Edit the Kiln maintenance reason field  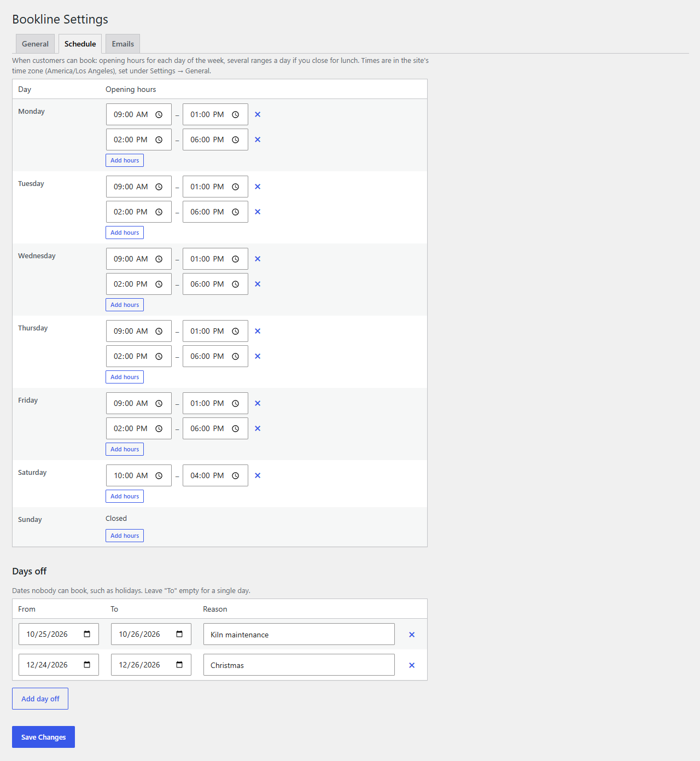(299, 634)
